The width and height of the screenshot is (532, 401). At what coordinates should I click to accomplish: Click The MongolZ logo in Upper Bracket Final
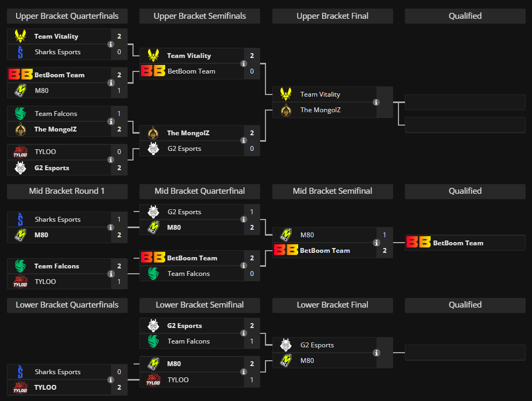coord(286,110)
